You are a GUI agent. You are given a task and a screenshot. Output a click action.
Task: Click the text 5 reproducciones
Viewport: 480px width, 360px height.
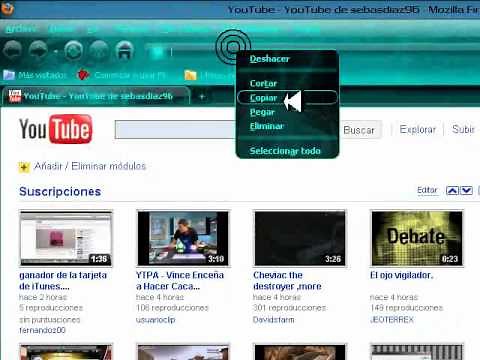point(51,308)
